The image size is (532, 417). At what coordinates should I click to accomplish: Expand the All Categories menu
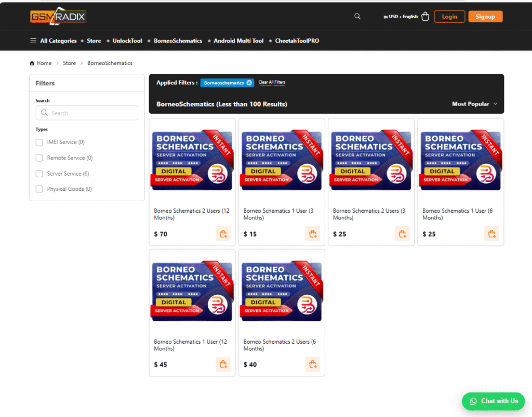pyautogui.click(x=54, y=41)
